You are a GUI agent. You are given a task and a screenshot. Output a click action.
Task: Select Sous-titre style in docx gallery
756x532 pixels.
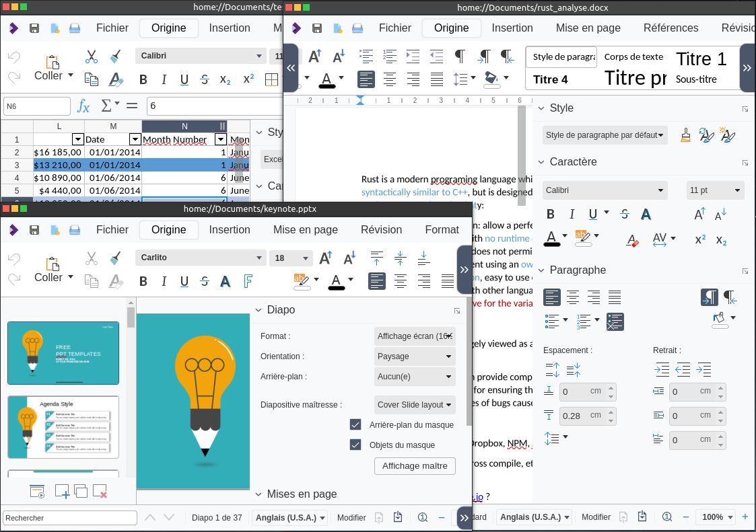click(696, 79)
